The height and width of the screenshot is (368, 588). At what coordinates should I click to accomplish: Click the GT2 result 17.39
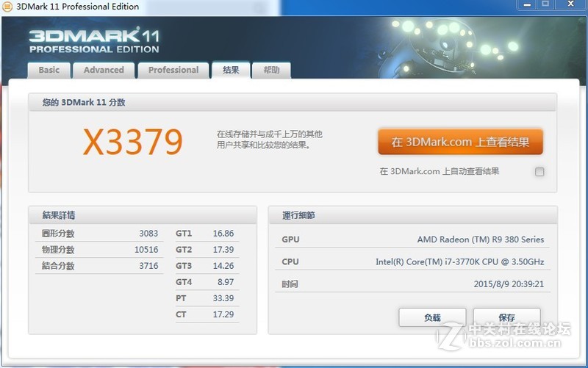coord(223,250)
